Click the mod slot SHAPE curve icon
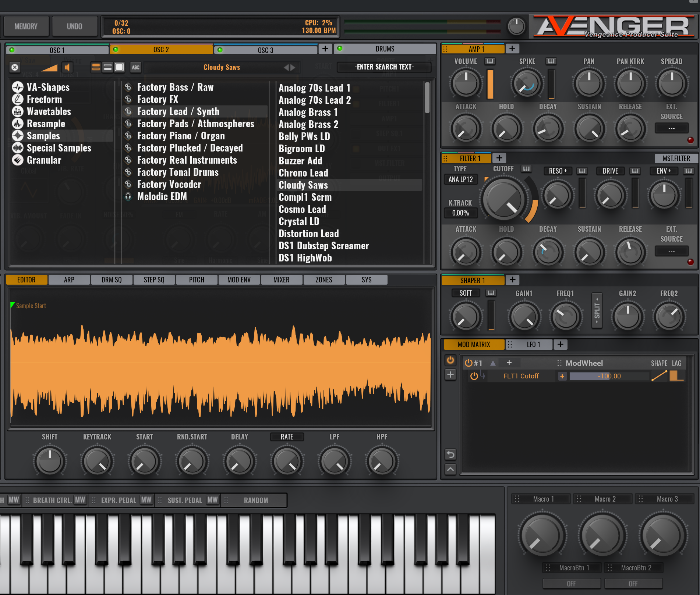The image size is (700, 595). pos(659,376)
